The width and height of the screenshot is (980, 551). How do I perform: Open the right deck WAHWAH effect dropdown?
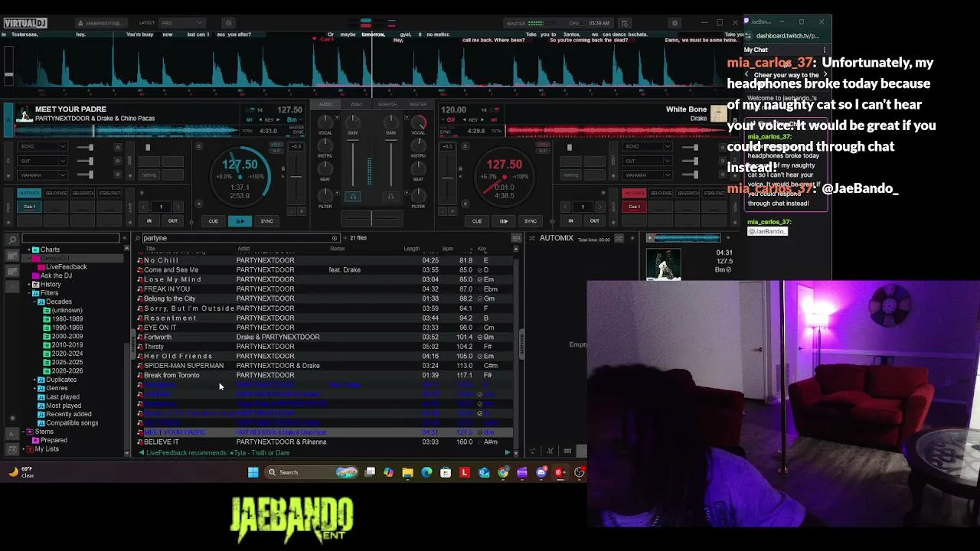[x=648, y=175]
